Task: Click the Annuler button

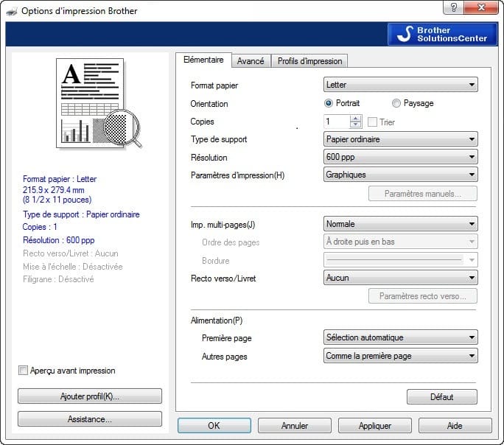Action: click(295, 425)
